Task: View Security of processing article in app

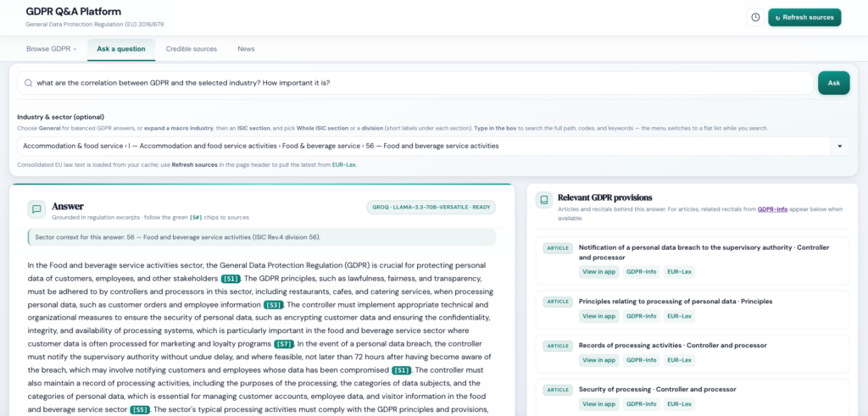Action: [x=598, y=404]
